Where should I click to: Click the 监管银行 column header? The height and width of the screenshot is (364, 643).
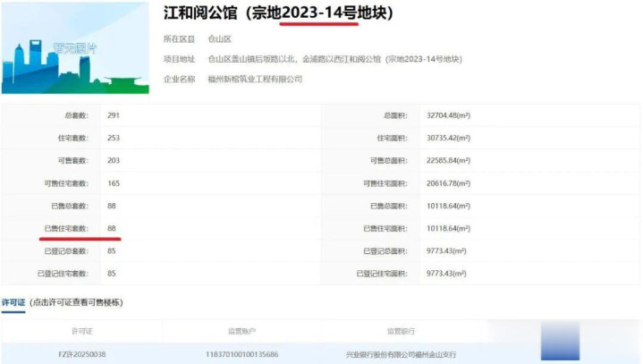click(401, 331)
